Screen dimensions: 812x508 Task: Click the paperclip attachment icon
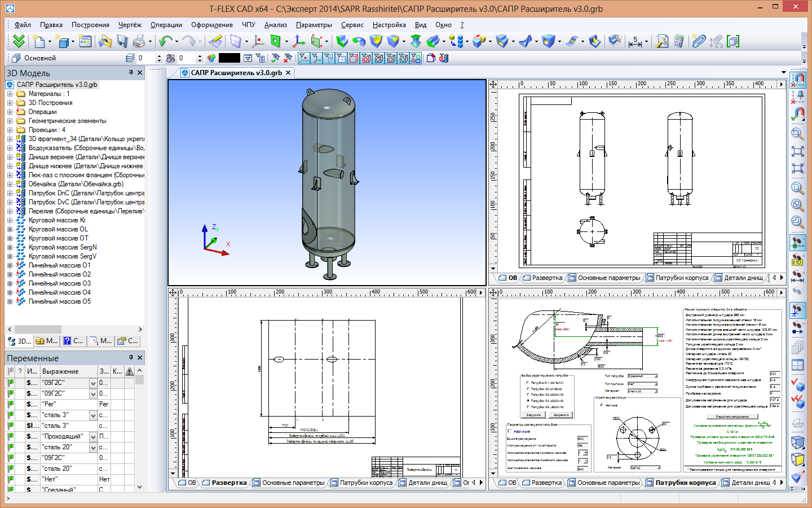[x=699, y=41]
